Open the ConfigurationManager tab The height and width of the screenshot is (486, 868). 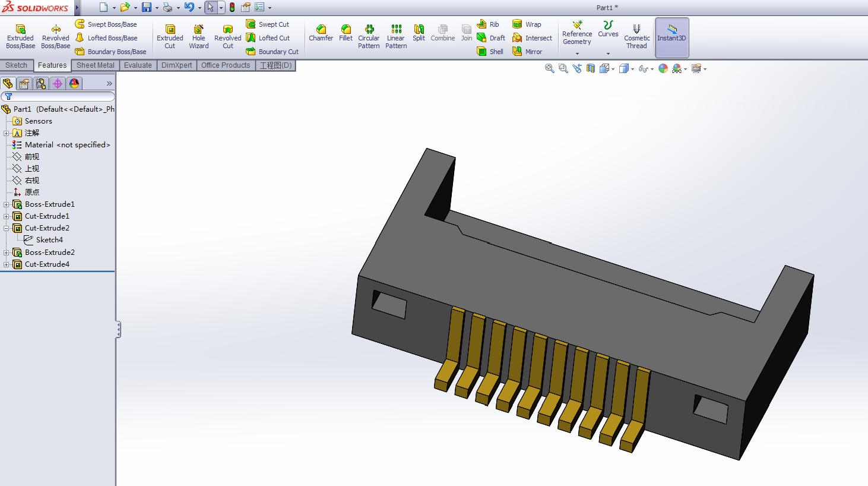point(41,84)
